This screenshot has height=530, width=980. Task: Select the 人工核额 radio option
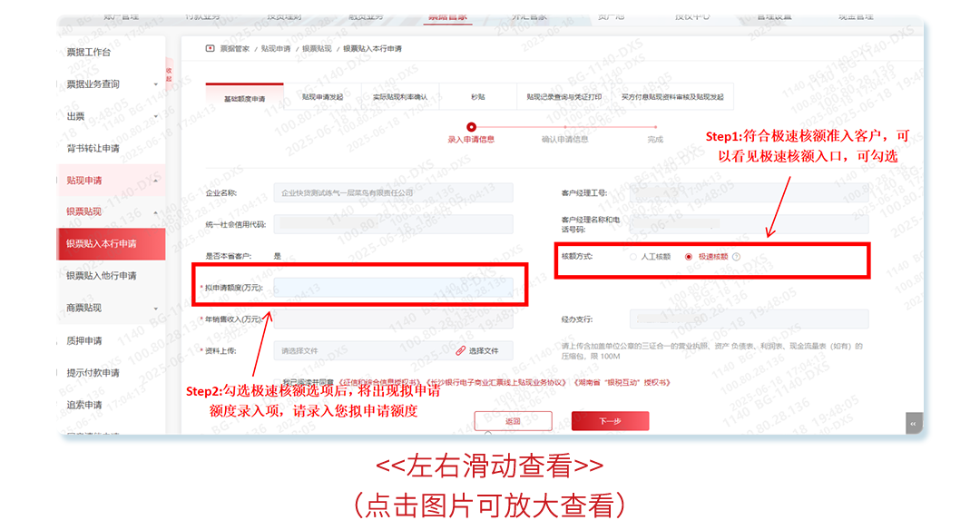[633, 255]
